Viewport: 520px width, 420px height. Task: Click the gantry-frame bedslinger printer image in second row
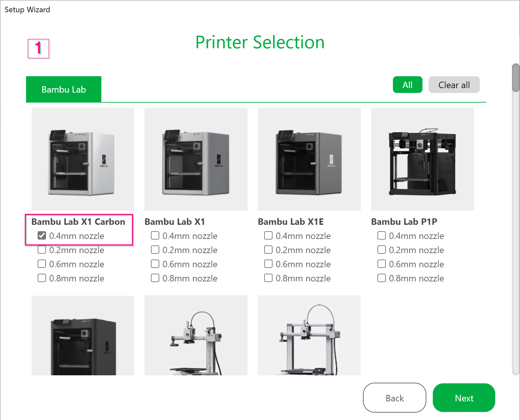(x=309, y=335)
